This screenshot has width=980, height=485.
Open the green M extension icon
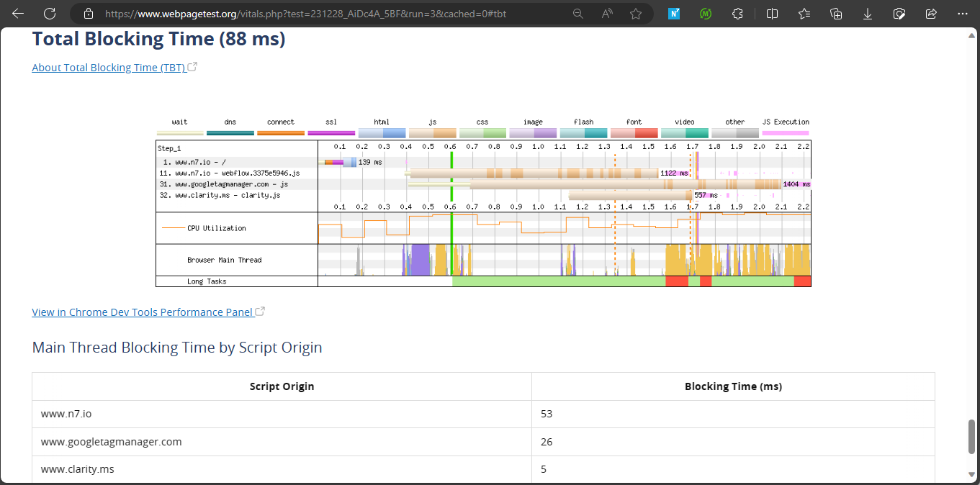click(x=706, y=14)
